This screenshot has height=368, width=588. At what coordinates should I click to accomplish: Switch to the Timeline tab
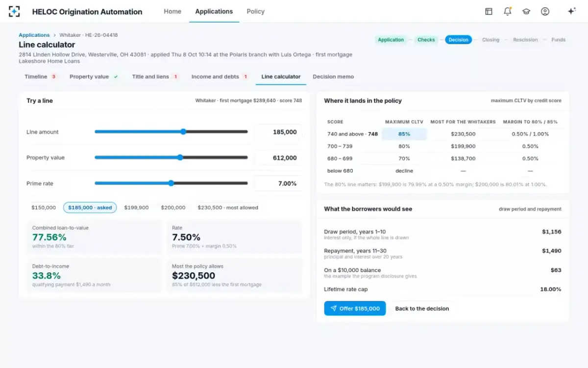point(40,77)
